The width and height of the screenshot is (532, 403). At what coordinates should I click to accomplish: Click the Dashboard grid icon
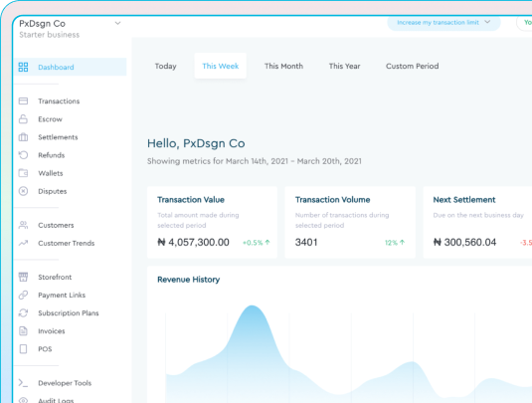[x=23, y=67]
